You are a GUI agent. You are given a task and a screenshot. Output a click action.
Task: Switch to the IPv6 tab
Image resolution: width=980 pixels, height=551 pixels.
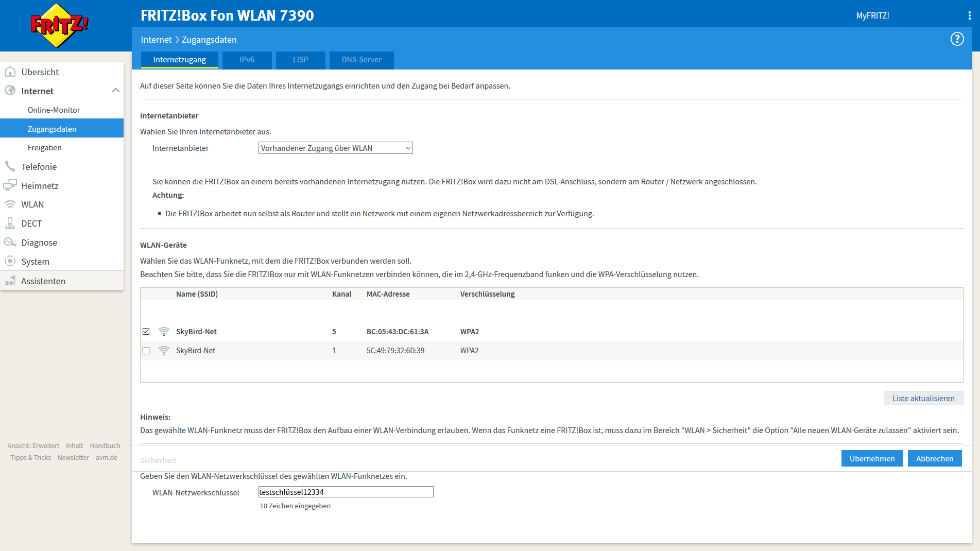(247, 60)
